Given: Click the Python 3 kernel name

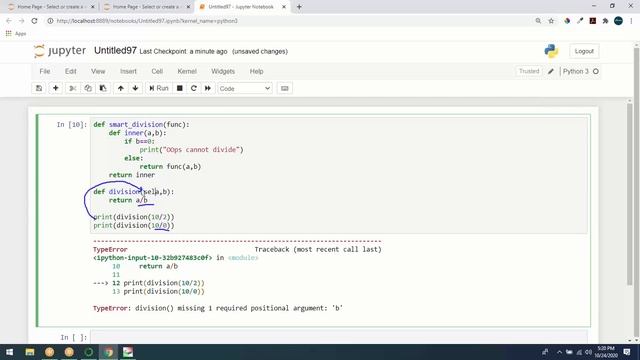Looking at the screenshot, I should (x=576, y=71).
